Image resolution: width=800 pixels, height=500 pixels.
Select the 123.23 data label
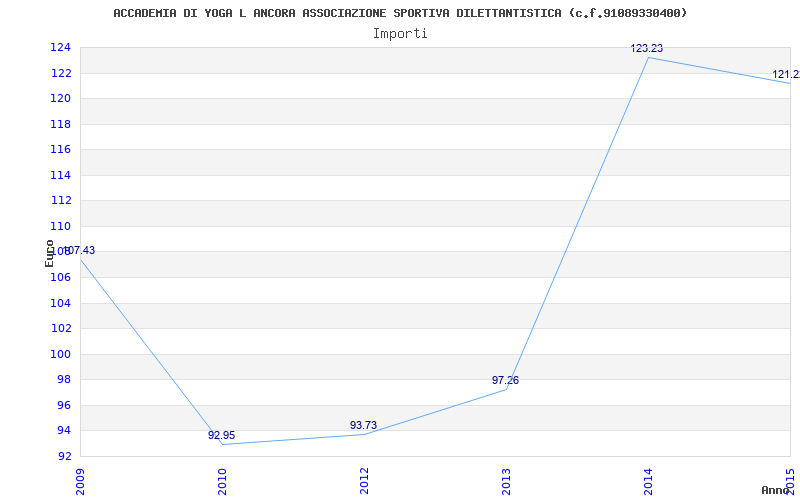click(646, 48)
